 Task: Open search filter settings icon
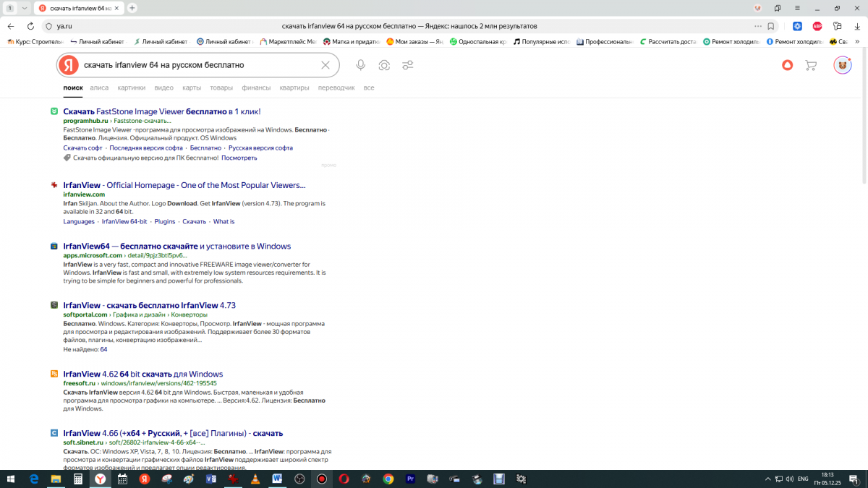point(408,65)
